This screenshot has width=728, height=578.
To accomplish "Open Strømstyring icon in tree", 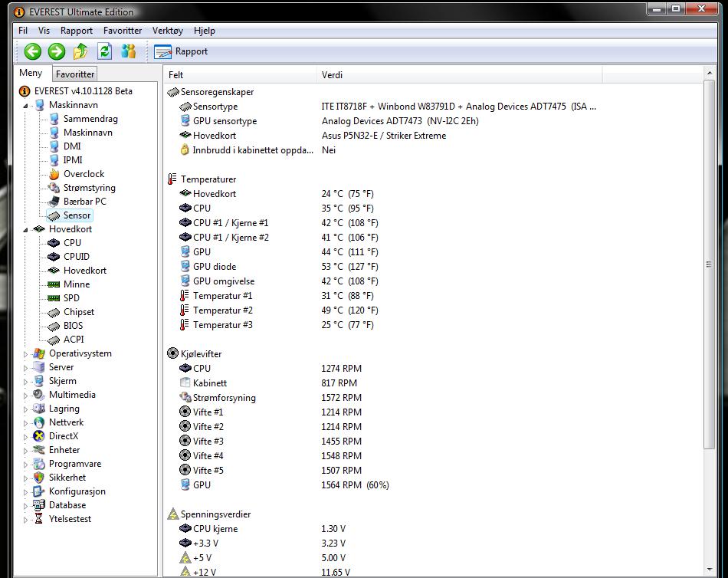I will pos(54,188).
